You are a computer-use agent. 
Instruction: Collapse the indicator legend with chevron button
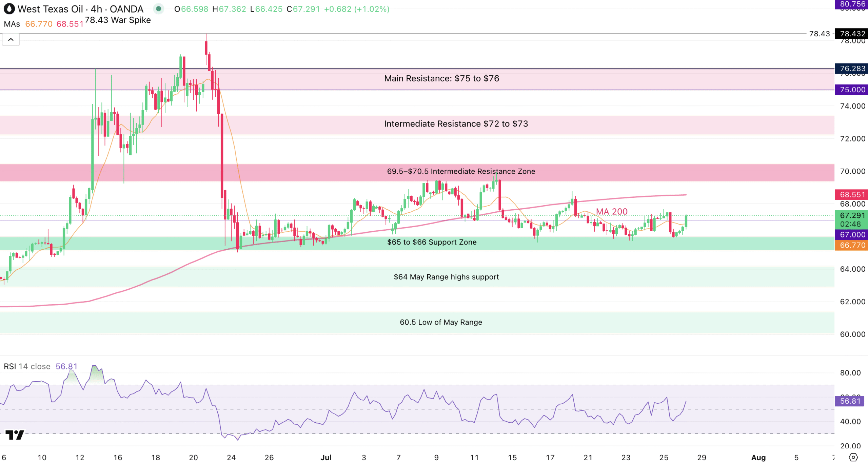(x=11, y=40)
